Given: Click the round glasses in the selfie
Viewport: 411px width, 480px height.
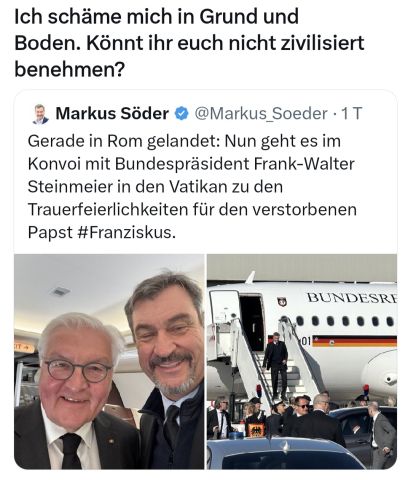Looking at the screenshot, I should (78, 371).
